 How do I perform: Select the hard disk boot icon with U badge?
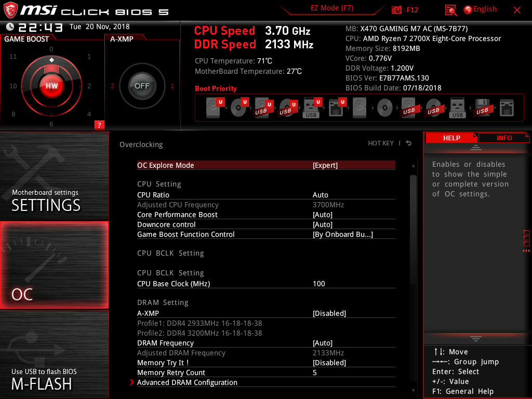215,108
